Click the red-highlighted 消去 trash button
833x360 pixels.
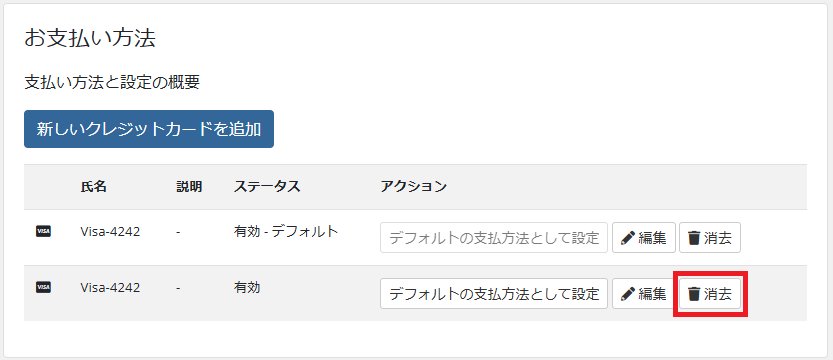click(x=710, y=293)
